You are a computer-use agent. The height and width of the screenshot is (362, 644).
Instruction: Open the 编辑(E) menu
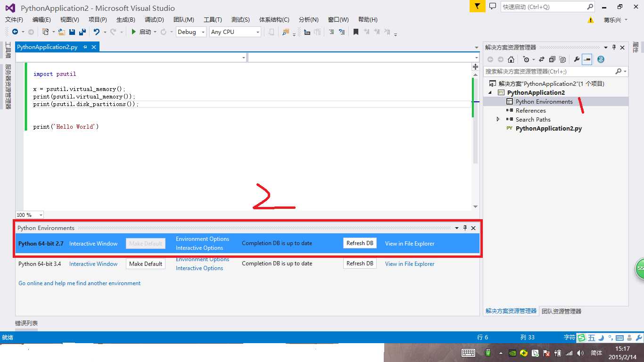point(41,20)
